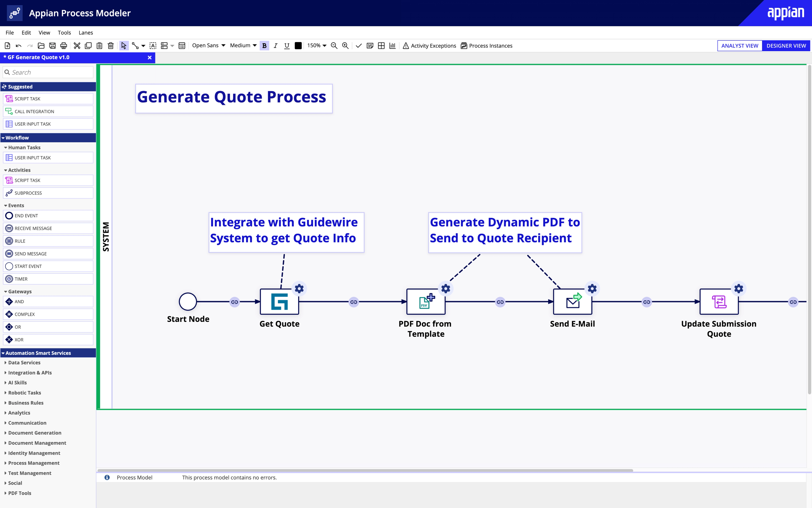Close the GF Generate Quote tab
The image size is (812, 508).
click(x=150, y=57)
